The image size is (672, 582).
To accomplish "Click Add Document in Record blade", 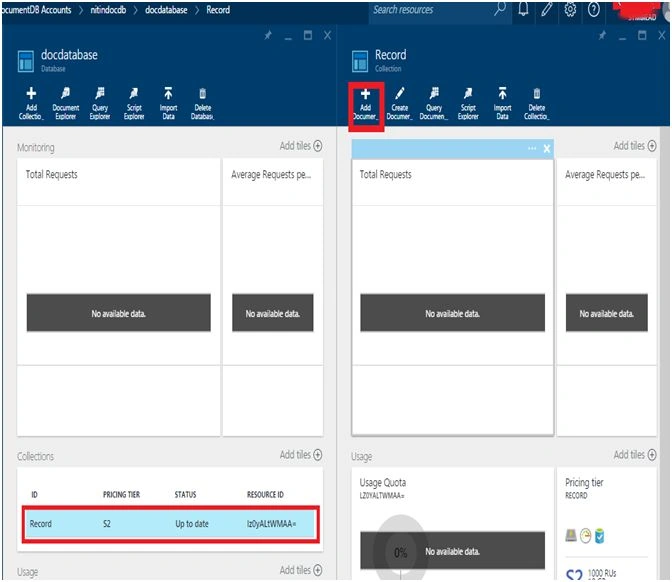I will (366, 104).
